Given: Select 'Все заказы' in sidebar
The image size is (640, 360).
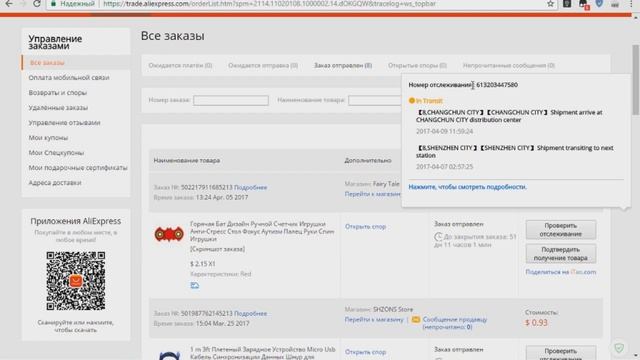Looking at the screenshot, I should [x=47, y=62].
